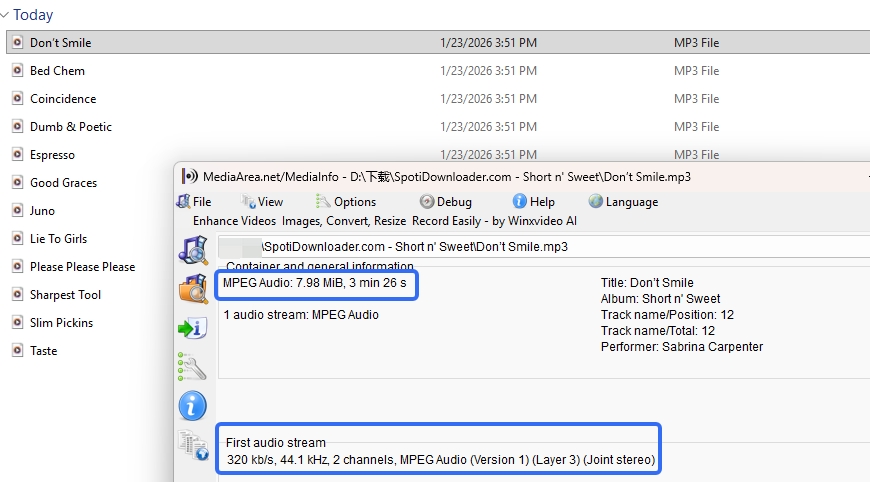Select the Slim Pickins file
The width and height of the screenshot is (870, 482).
coord(61,323)
